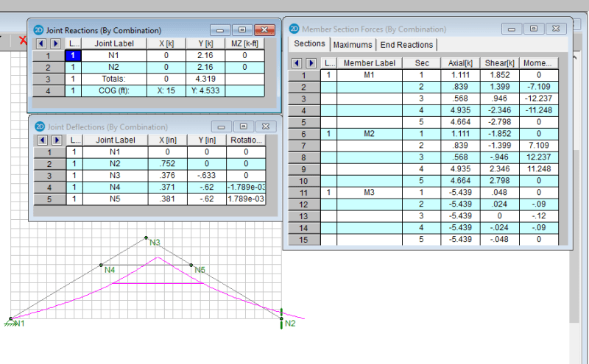Click the Sec column header

coord(421,63)
